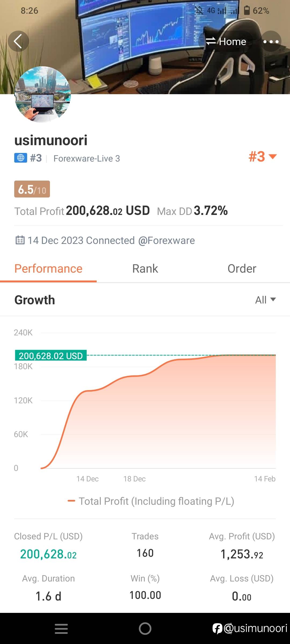Open the three-dots more options menu
The image size is (290, 644).
pos(271,41)
